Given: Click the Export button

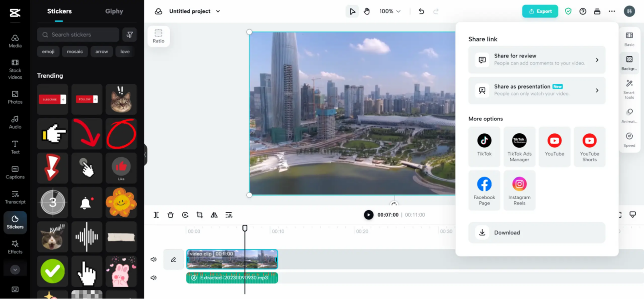Looking at the screenshot, I should point(540,11).
